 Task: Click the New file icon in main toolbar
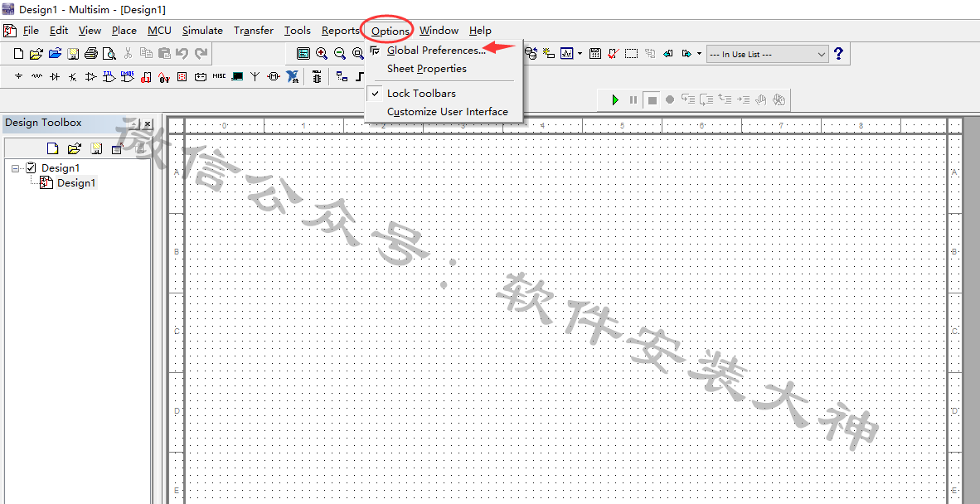tap(19, 54)
